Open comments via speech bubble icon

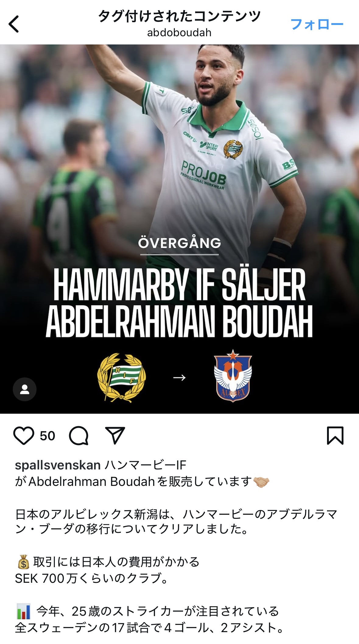tap(79, 436)
